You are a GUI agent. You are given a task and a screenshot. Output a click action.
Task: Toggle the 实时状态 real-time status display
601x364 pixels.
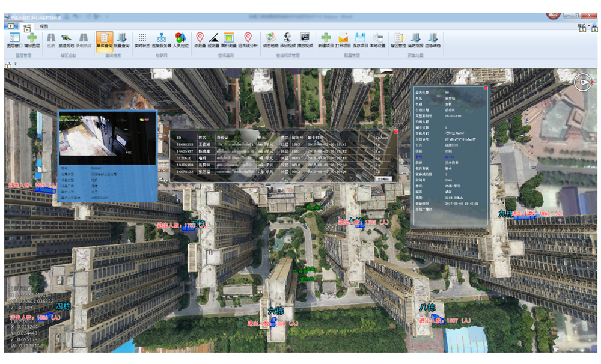click(x=142, y=40)
